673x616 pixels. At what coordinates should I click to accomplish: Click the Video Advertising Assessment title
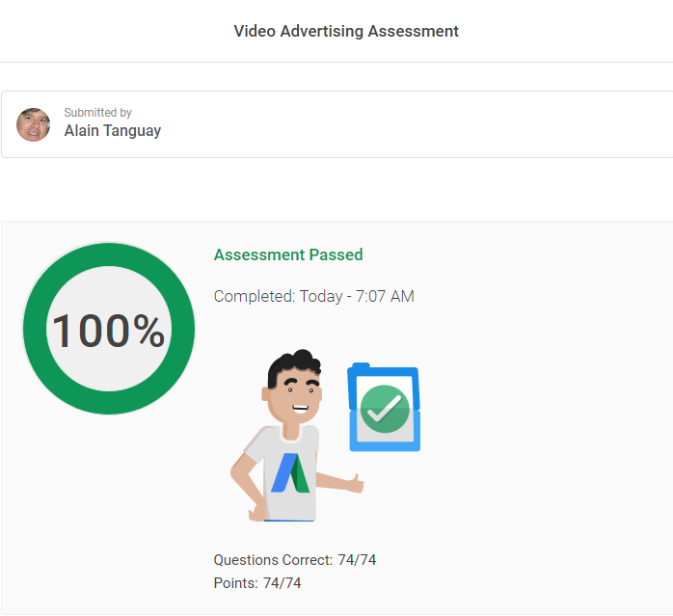(345, 31)
